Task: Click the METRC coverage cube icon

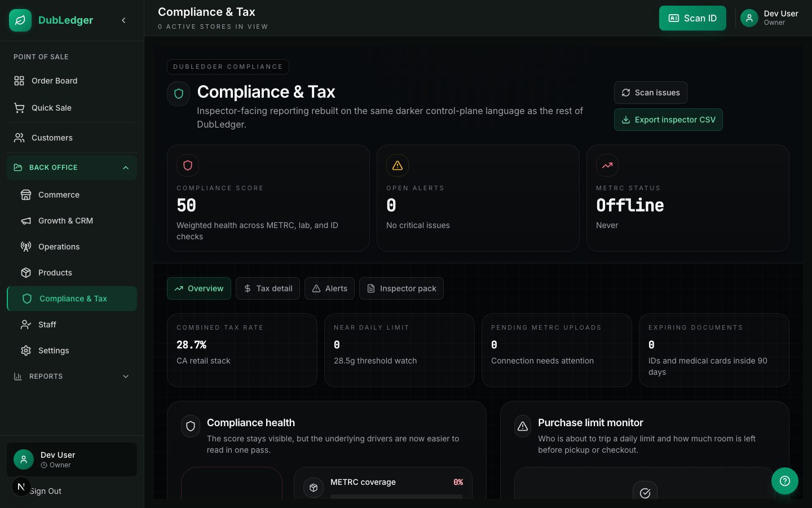Action: pos(314,488)
